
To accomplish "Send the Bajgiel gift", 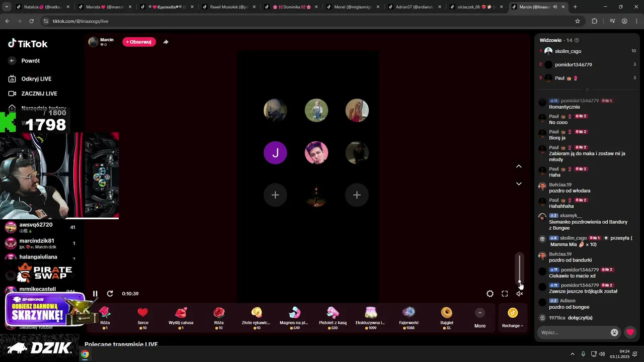I will tap(446, 318).
